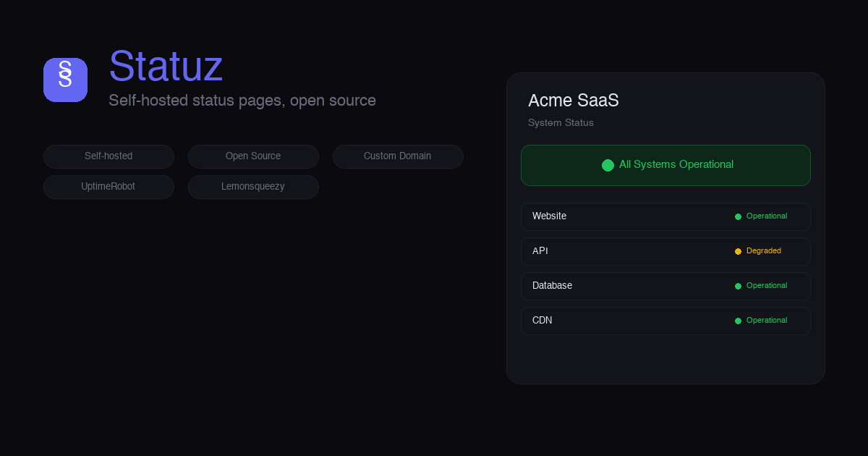Select the Custom Domain tag pill
The height and width of the screenshot is (456, 868).
coord(398,156)
